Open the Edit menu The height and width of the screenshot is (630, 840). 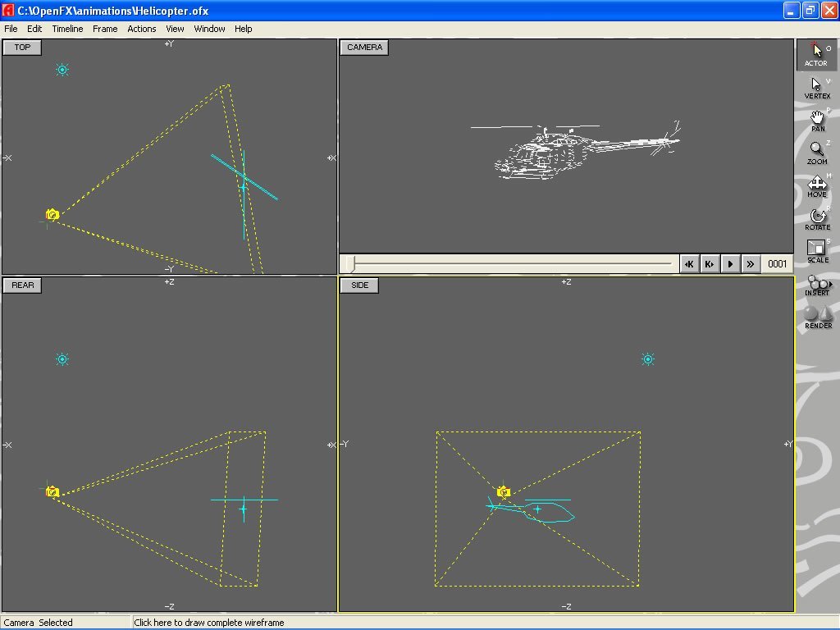coord(34,29)
